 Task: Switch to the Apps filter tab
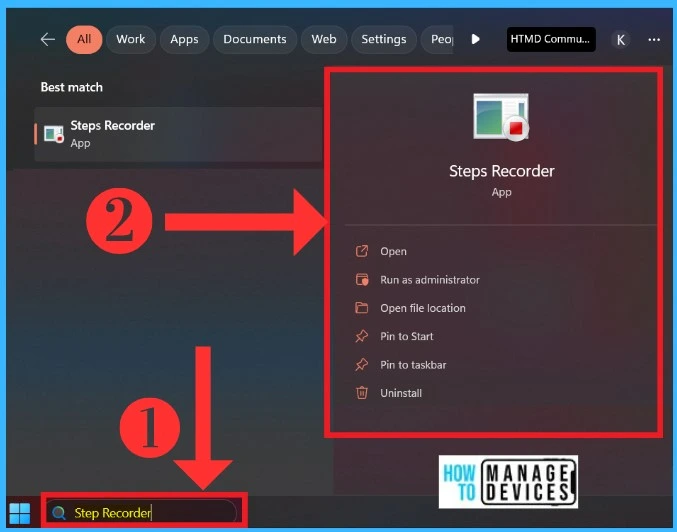click(184, 39)
